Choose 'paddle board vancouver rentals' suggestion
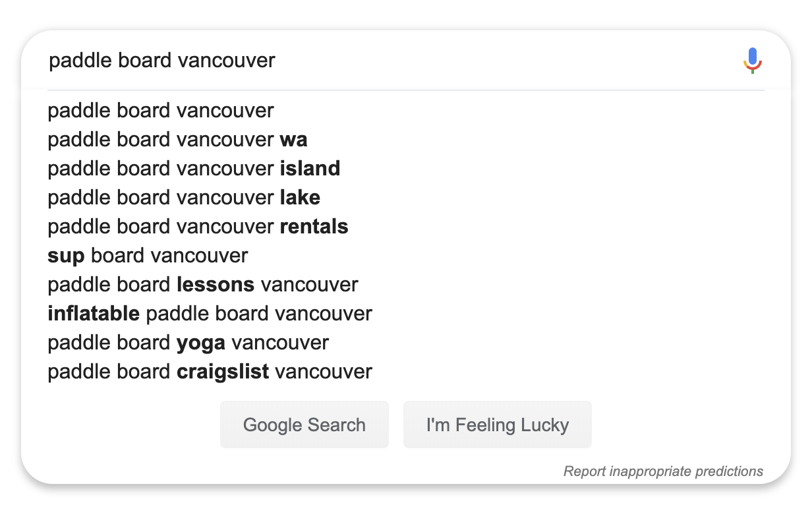This screenshot has height=509, width=812. (x=198, y=226)
